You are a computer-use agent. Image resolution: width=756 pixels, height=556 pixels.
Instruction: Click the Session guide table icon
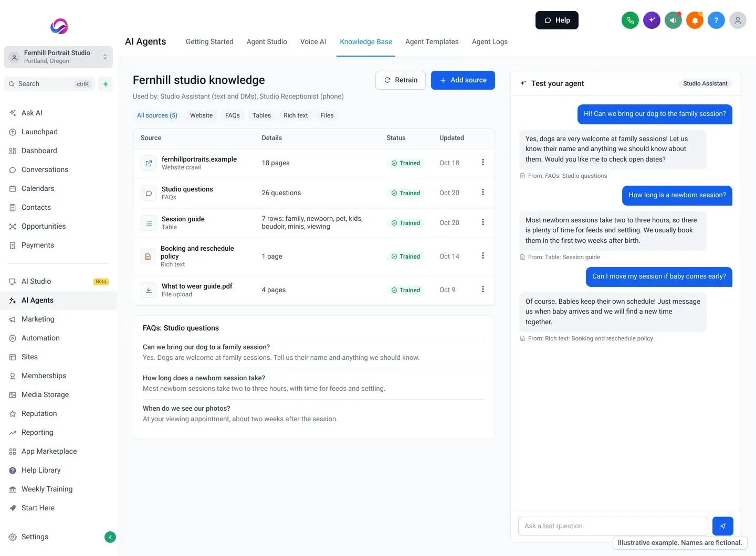pyautogui.click(x=149, y=223)
